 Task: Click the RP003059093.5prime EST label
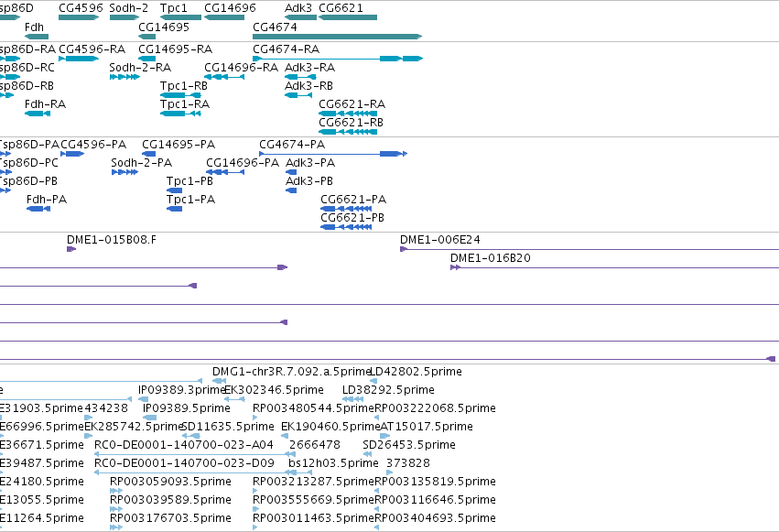170,482
